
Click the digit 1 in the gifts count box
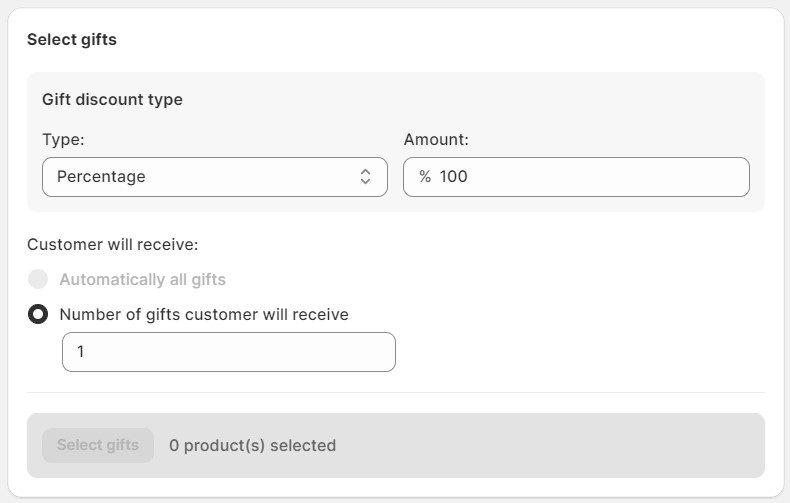click(80, 352)
